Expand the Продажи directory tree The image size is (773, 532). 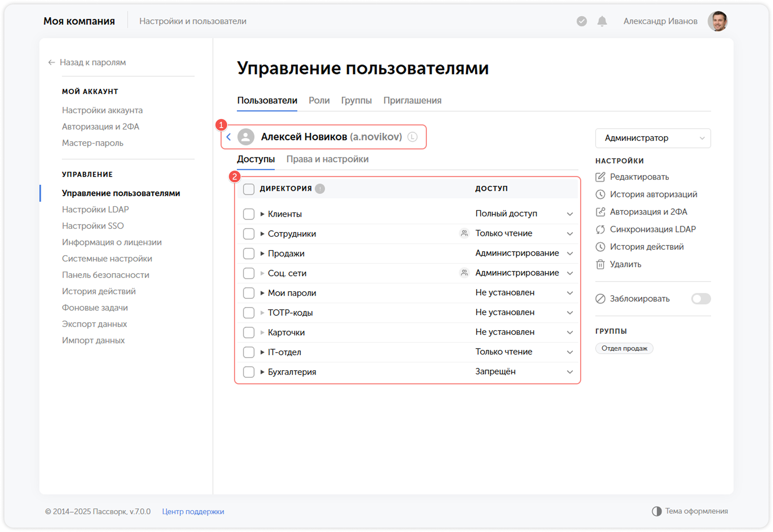[262, 253]
